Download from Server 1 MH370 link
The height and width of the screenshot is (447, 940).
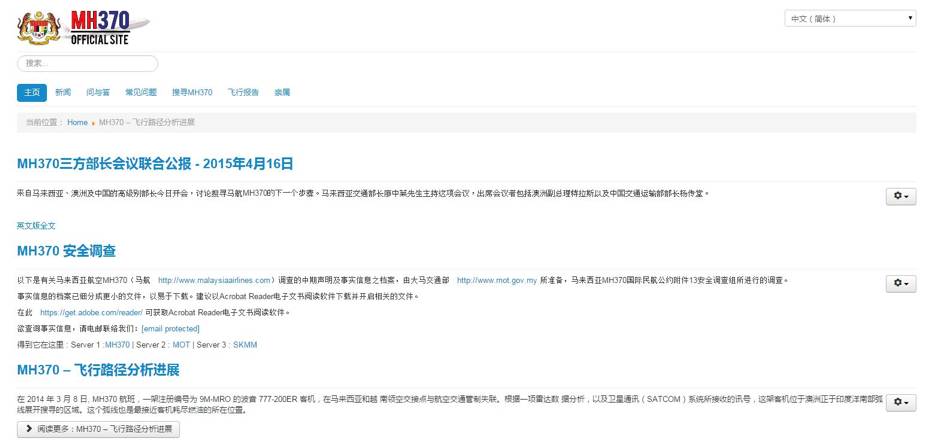click(x=117, y=345)
